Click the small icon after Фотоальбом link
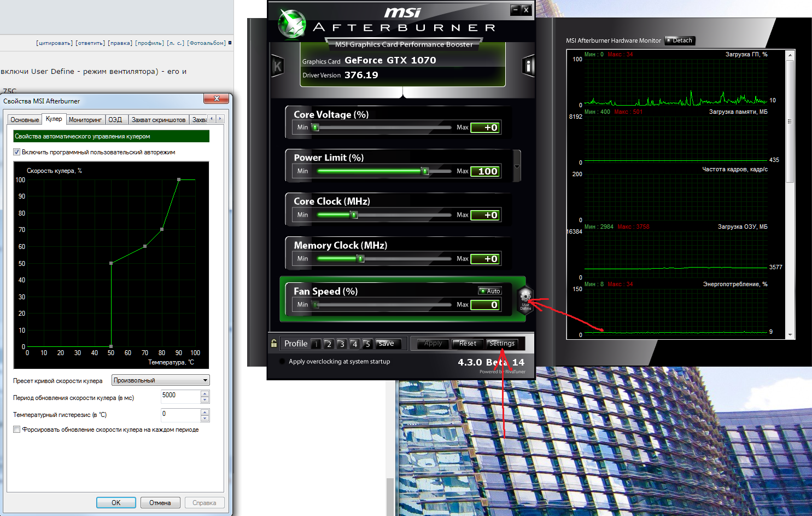The height and width of the screenshot is (516, 812). click(x=230, y=43)
